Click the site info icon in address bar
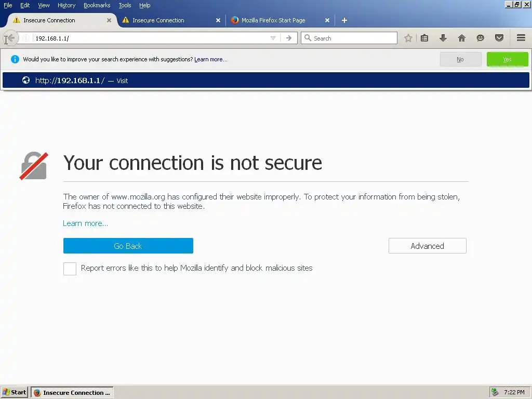The image size is (532, 399). [26, 38]
